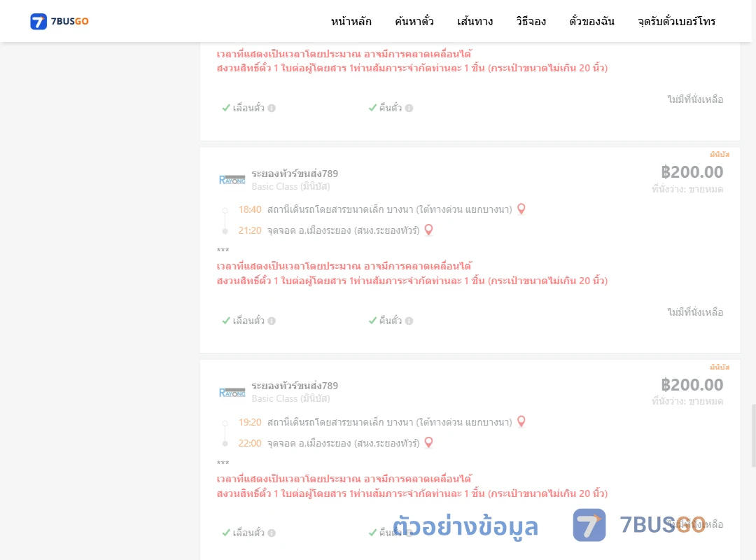This screenshot has width=756, height=560.
Task: Click Basic Class (มินิบัส) in 19:20 card
Action: click(290, 398)
